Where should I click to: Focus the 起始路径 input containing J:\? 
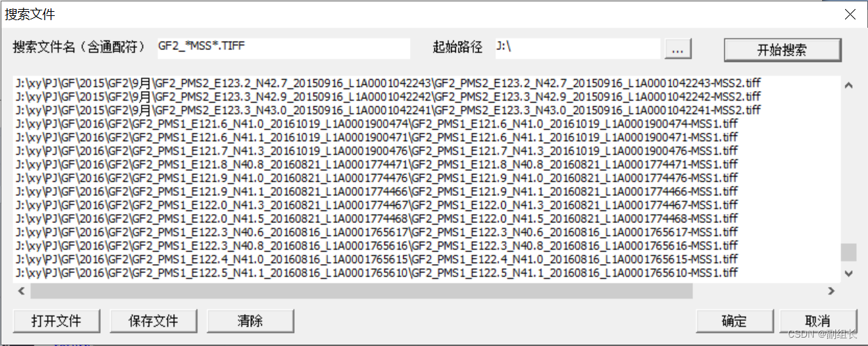coord(577,48)
